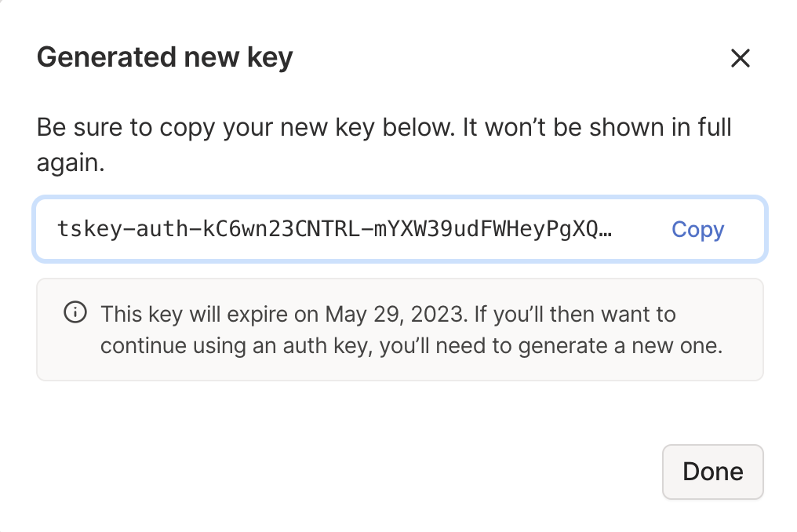Viewport: 797px width, 532px height.
Task: Close the Generated new key dialog
Action: (740, 58)
